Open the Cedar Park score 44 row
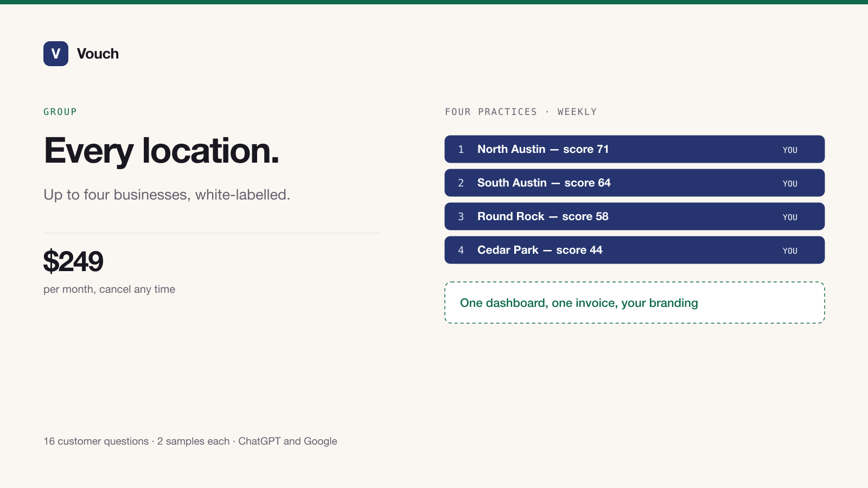Image resolution: width=868 pixels, height=488 pixels. 635,250
